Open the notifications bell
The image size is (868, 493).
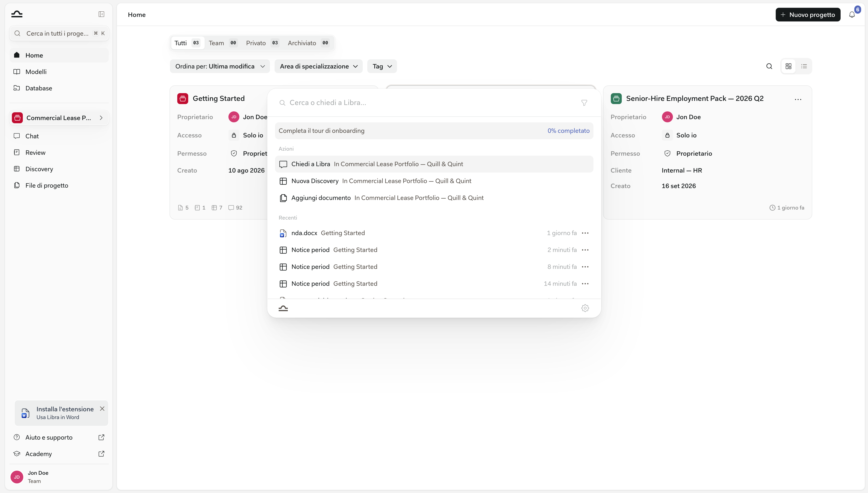point(852,15)
